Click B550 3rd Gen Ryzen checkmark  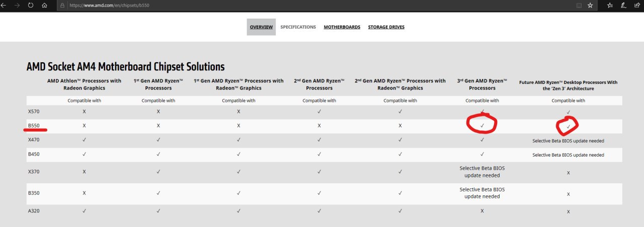[482, 126]
